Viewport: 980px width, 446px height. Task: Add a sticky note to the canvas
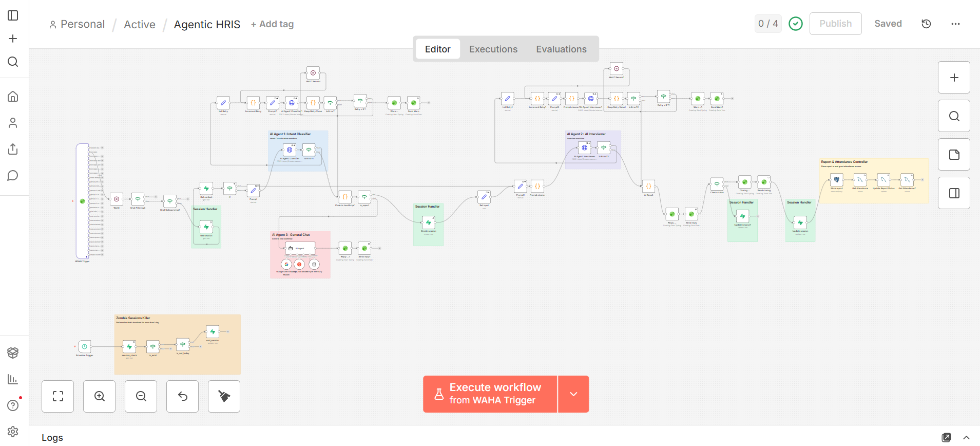pyautogui.click(x=954, y=155)
